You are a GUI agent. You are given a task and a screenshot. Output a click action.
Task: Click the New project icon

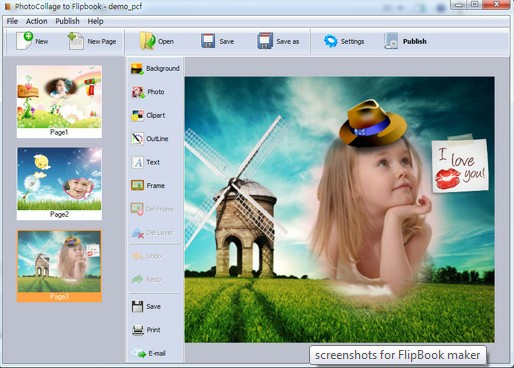point(24,41)
